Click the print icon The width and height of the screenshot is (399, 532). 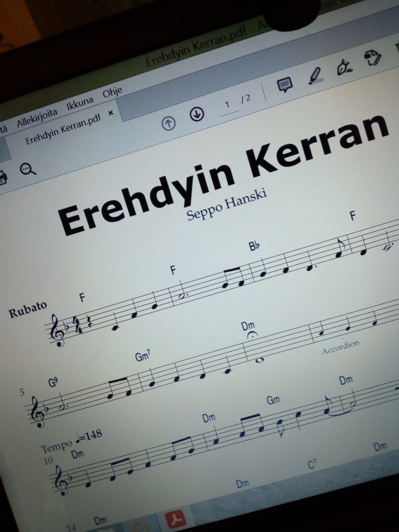tap(2, 177)
